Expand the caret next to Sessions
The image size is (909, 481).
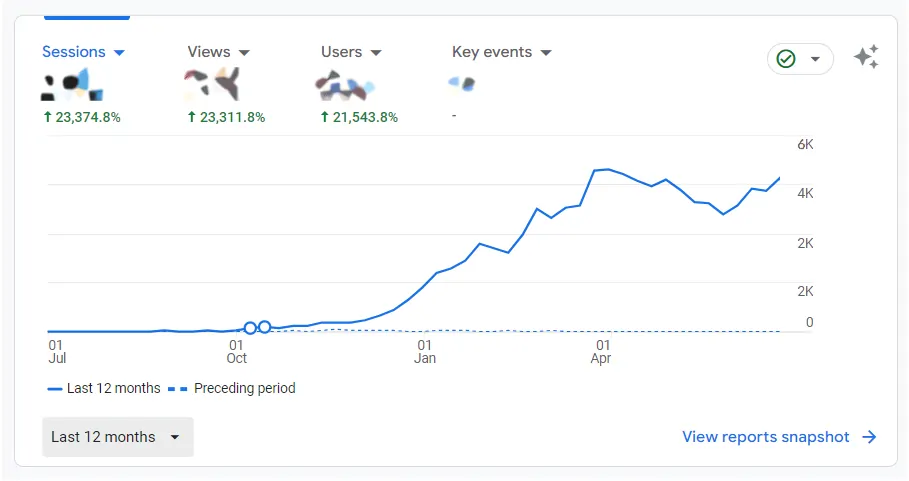click(119, 52)
